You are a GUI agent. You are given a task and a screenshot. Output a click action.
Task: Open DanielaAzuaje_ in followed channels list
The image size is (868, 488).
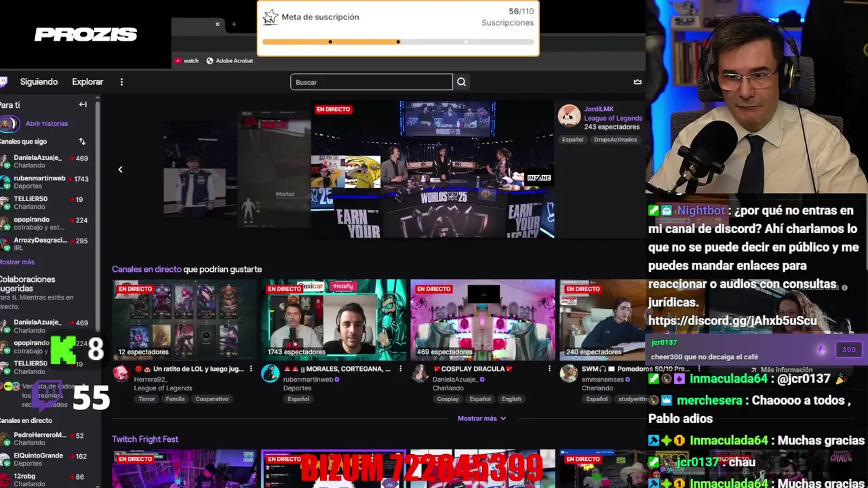pyautogui.click(x=45, y=162)
